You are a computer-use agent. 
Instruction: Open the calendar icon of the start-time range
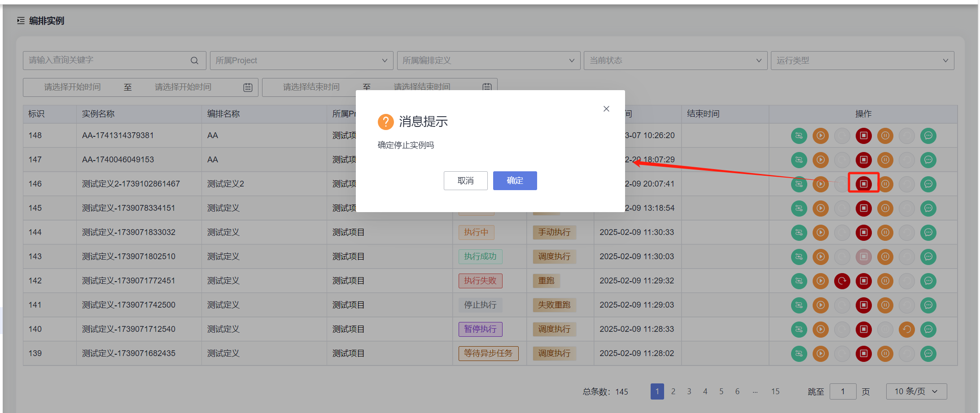click(248, 87)
